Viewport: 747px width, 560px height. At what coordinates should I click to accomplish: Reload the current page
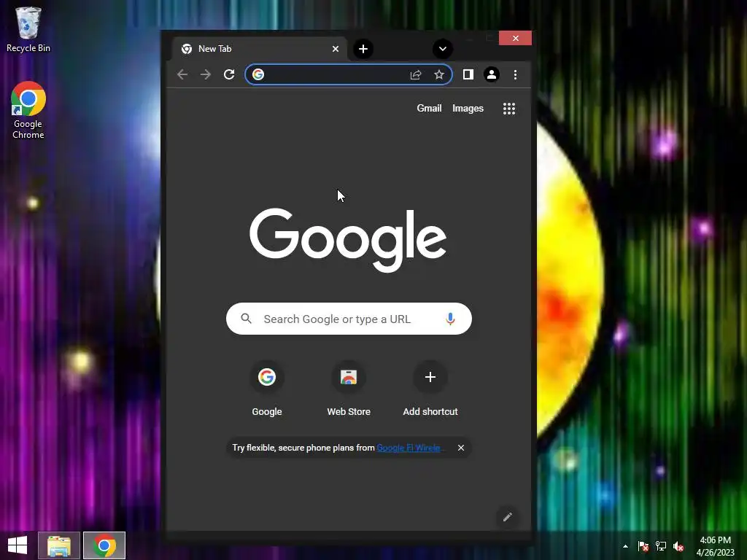point(229,75)
